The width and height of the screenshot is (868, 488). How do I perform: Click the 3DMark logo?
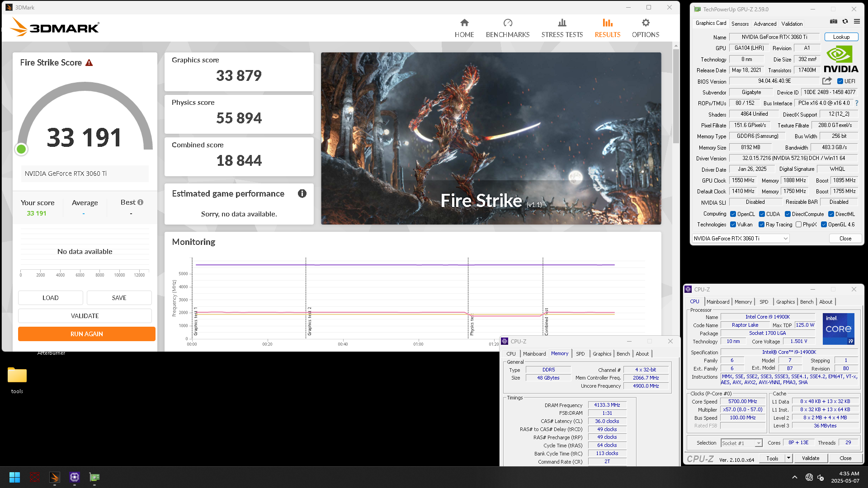point(55,27)
